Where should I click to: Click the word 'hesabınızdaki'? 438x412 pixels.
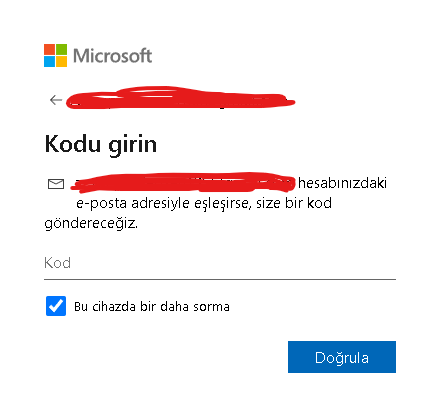tap(342, 183)
